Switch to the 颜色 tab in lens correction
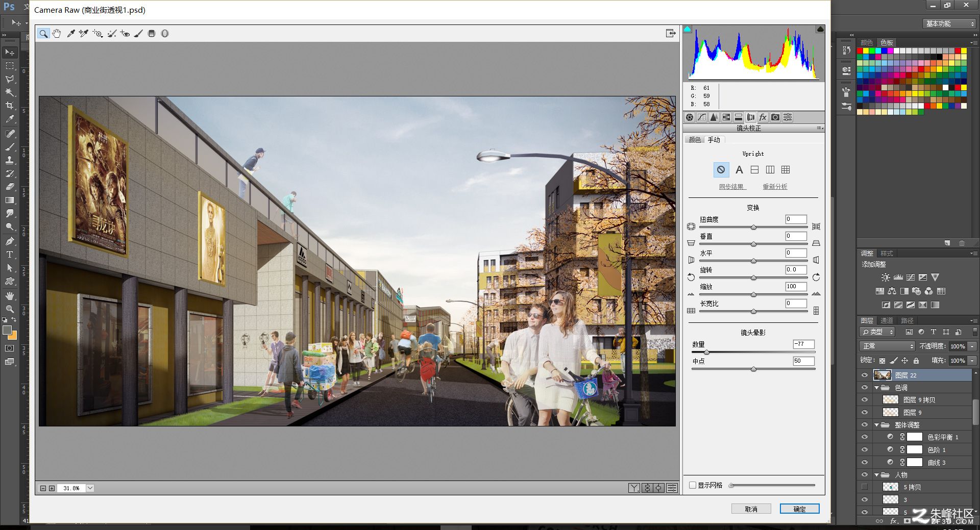Screen dimensions: 980x530 695,140
